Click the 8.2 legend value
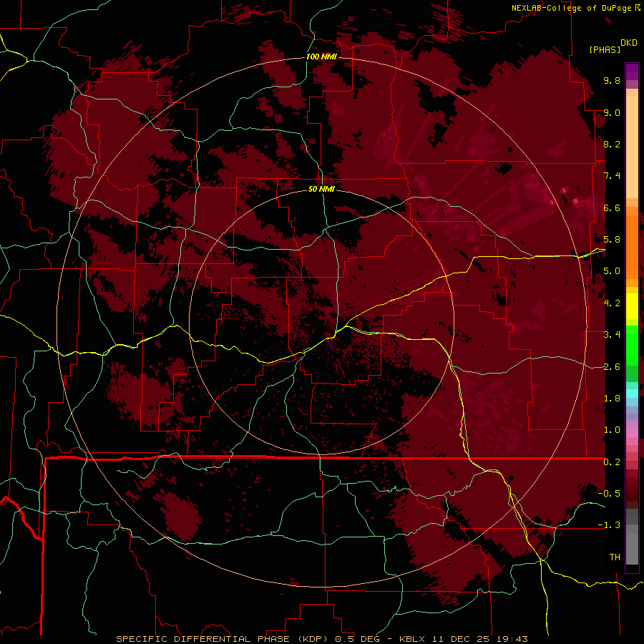The image size is (644, 644). point(612,144)
